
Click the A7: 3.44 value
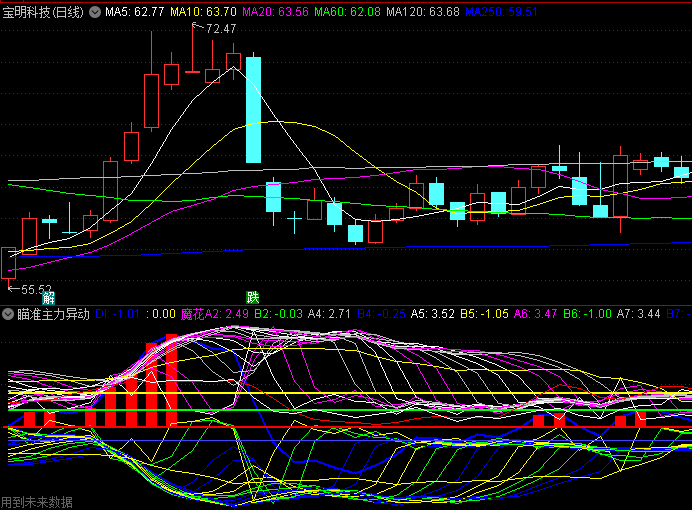click(x=639, y=314)
